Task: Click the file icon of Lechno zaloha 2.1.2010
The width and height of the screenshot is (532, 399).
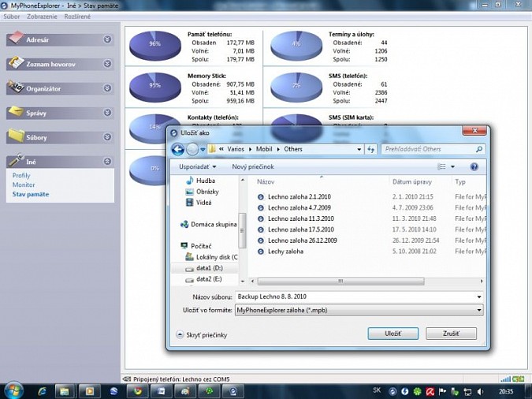Action: (x=261, y=197)
